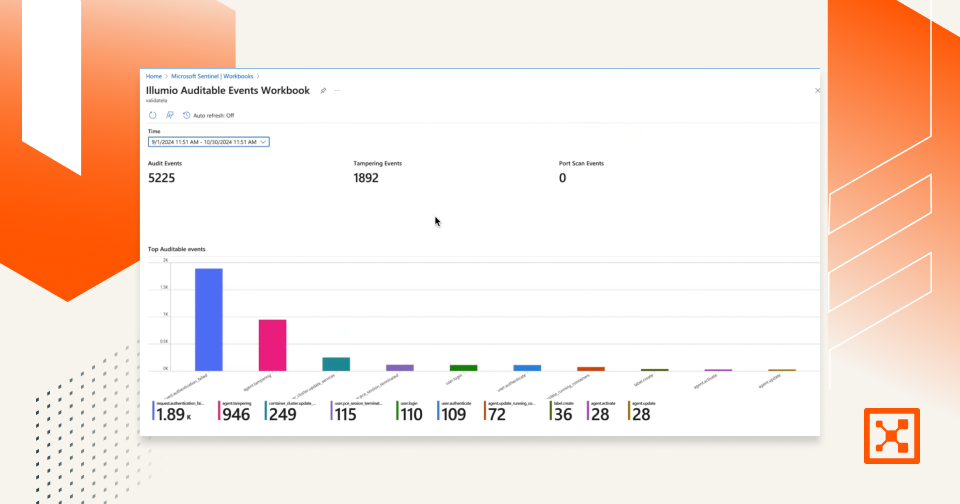960x504 pixels.
Task: Click user.pce_session legend tile 115
Action: click(357, 412)
